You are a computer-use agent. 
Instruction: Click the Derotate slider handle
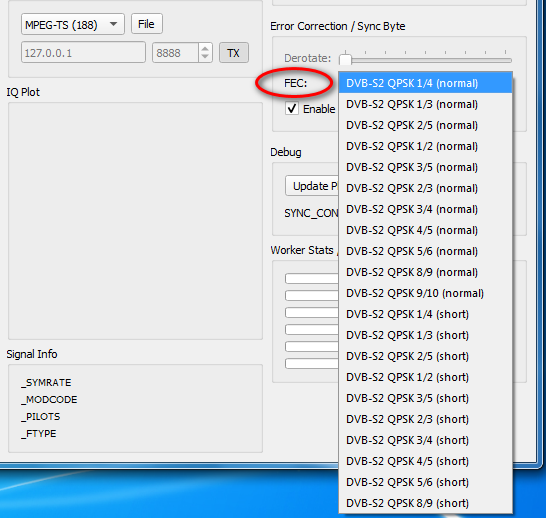pos(345,59)
